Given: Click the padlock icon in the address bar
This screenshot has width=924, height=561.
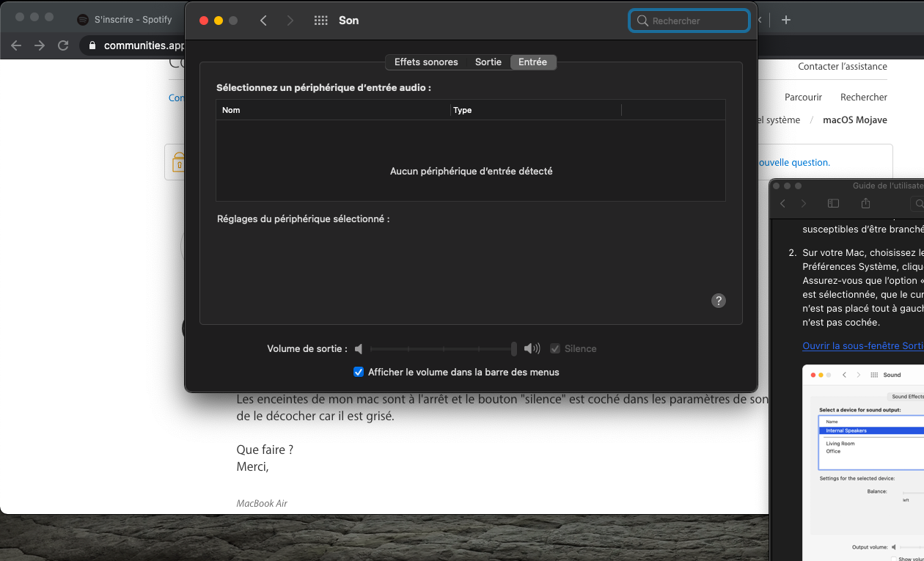Looking at the screenshot, I should tap(92, 45).
